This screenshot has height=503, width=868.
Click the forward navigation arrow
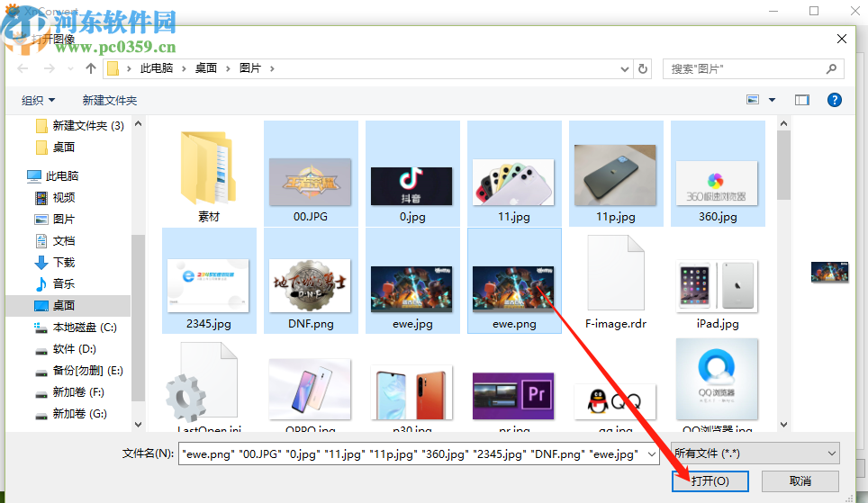tap(50, 68)
